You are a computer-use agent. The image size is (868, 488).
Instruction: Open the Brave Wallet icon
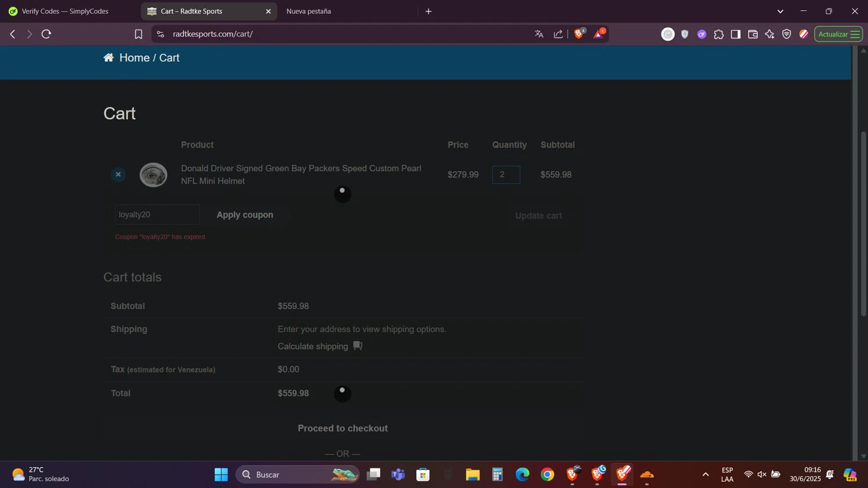point(753,34)
